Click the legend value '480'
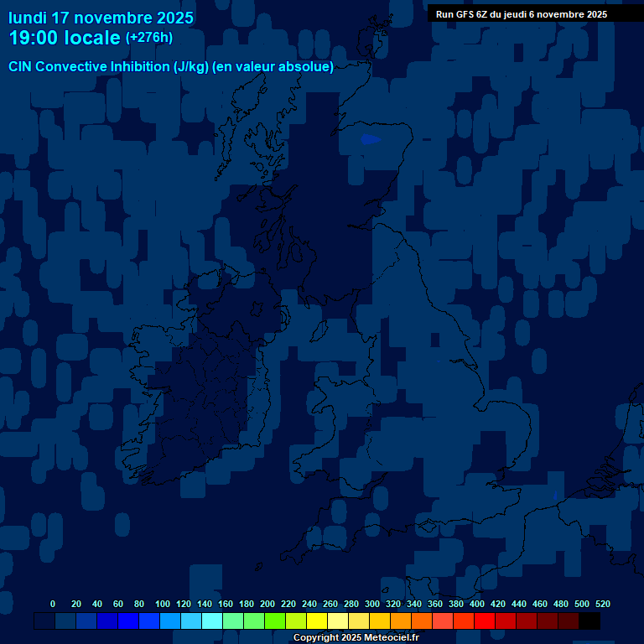This screenshot has width=644, height=644. (x=561, y=604)
